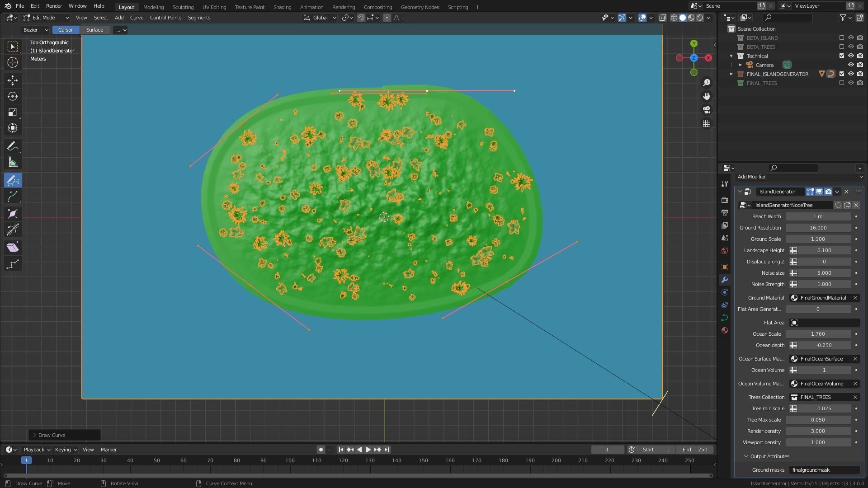Expand the FINAL_ISLANDGENERATOR collection
Image resolution: width=868 pixels, height=488 pixels.
pos(731,74)
